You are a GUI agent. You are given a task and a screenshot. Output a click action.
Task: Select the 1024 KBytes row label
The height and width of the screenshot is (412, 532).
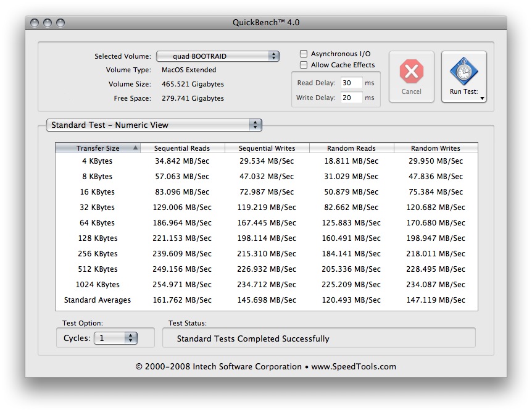(x=98, y=285)
